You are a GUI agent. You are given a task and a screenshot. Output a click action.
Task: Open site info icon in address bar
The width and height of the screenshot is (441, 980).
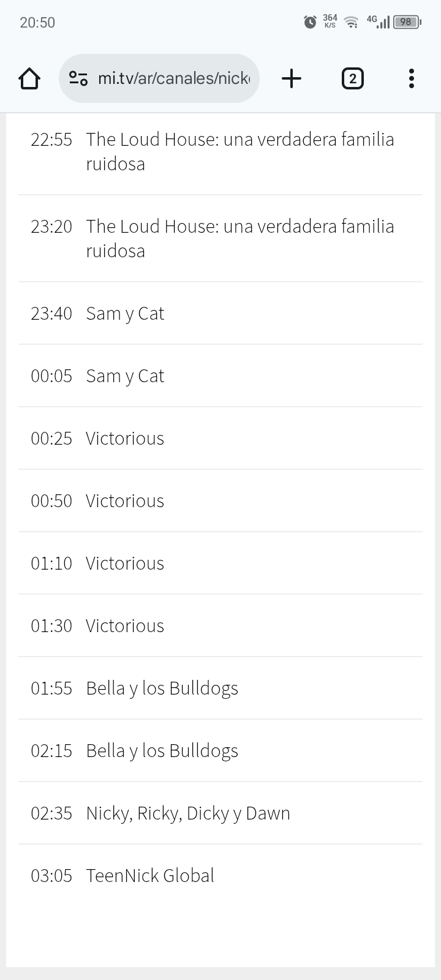coord(78,78)
